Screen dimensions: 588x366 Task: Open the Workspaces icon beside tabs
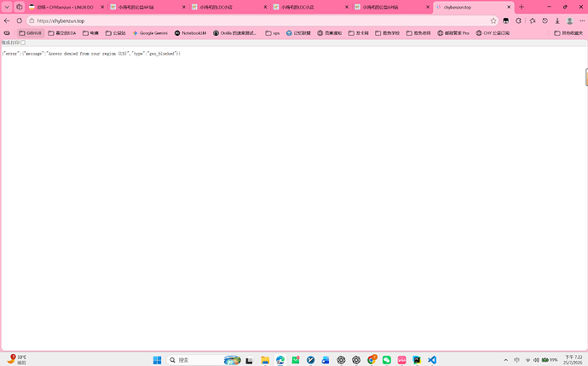click(19, 7)
